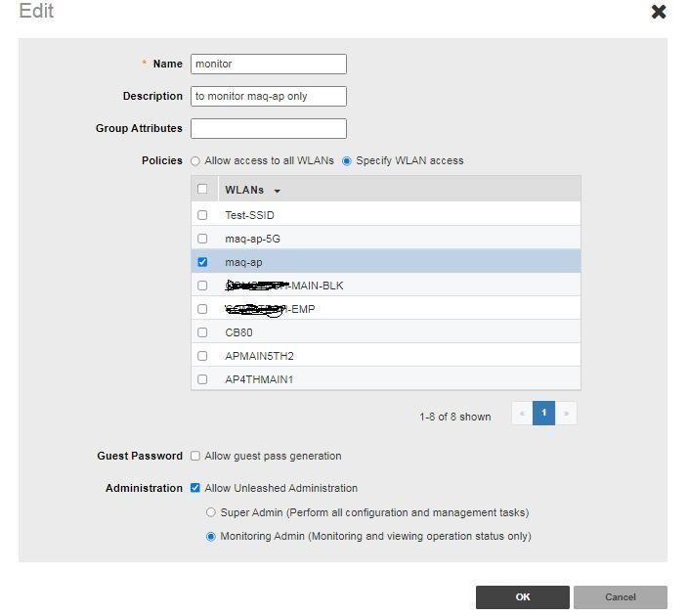Check the Test-SSID checkbox

[202, 215]
